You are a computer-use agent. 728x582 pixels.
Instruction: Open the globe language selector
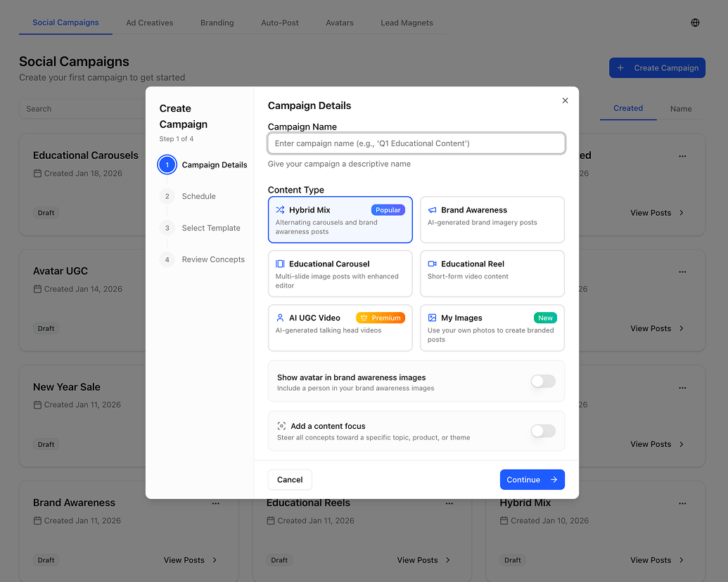(695, 22)
